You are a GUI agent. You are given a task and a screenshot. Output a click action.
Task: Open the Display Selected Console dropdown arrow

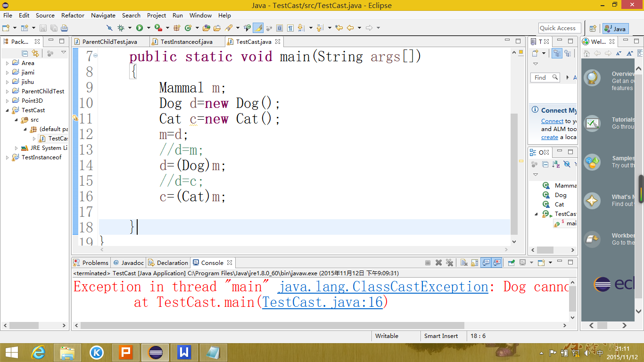(x=531, y=263)
